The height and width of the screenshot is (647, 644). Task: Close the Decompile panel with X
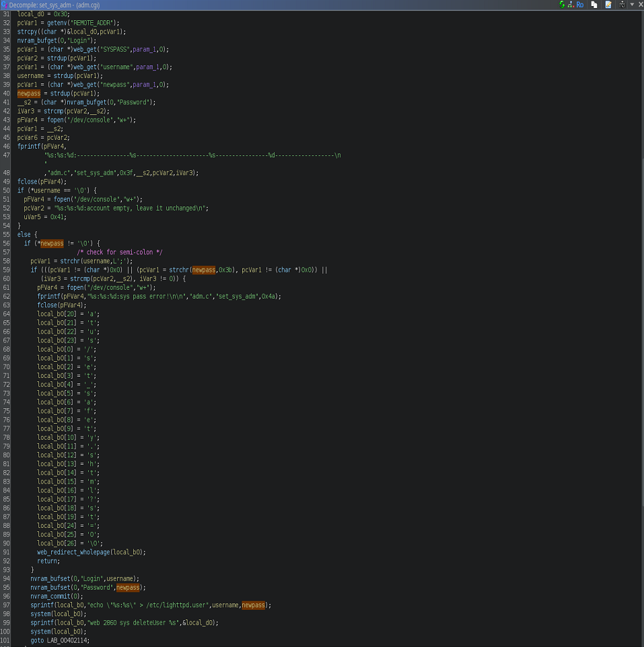pos(640,5)
